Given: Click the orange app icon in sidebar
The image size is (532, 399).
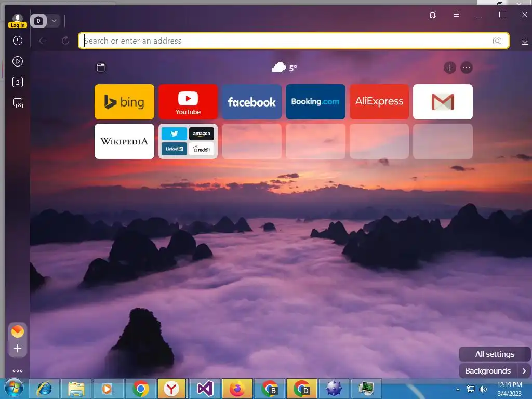Looking at the screenshot, I should click(18, 331).
